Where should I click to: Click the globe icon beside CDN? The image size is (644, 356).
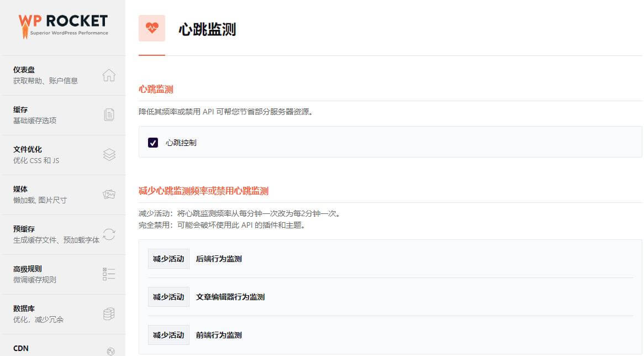(110, 351)
